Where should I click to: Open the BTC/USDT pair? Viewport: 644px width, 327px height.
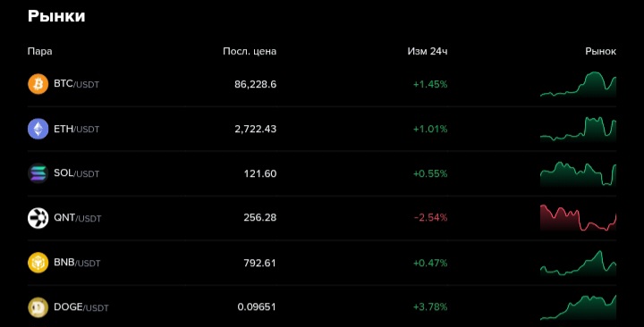pos(76,84)
